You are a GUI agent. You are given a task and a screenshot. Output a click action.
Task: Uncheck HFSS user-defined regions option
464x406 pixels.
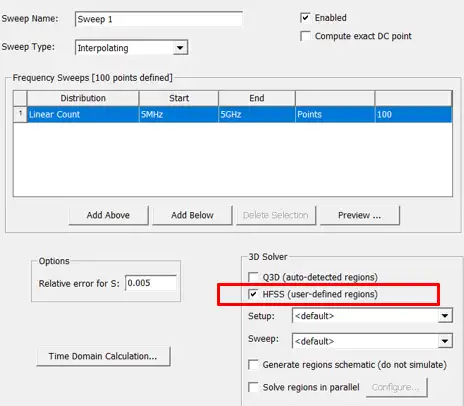point(253,294)
